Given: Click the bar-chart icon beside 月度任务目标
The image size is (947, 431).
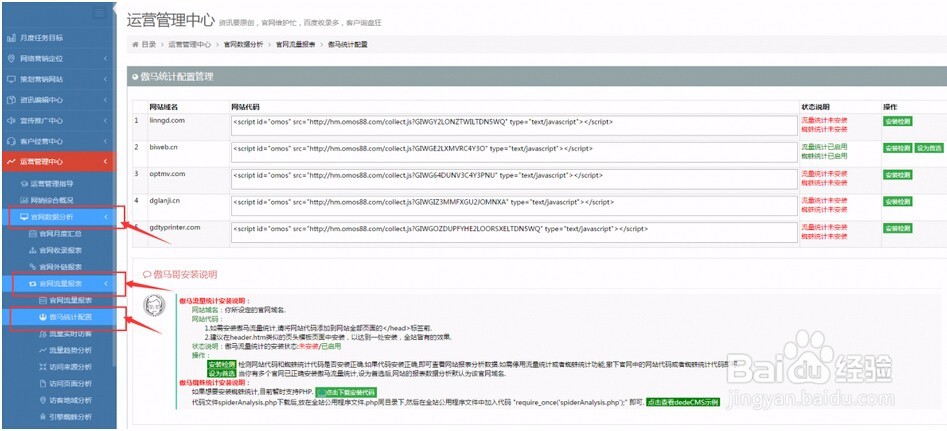Looking at the screenshot, I should click(11, 38).
